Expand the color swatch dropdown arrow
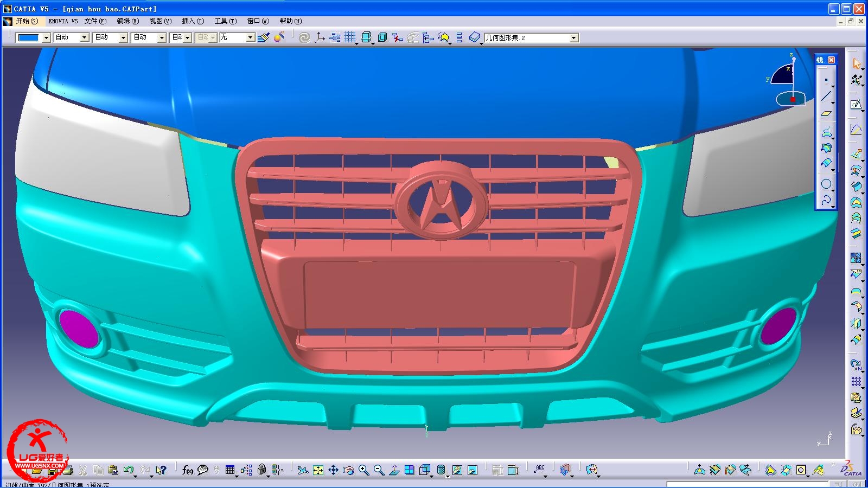 (x=46, y=37)
